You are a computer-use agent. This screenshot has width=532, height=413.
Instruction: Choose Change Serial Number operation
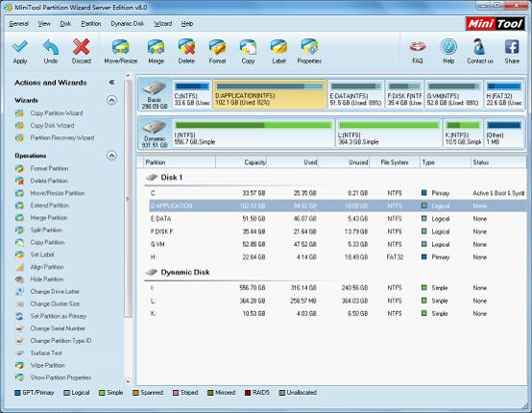tap(58, 328)
